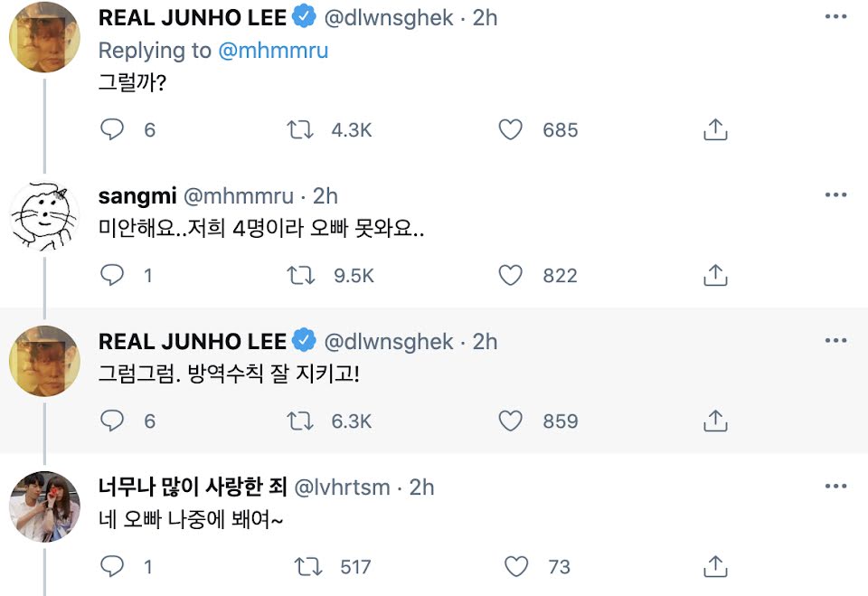Viewport: 868px width, 596px height.
Task: Reply to sangmi's tweet
Action: (x=111, y=275)
